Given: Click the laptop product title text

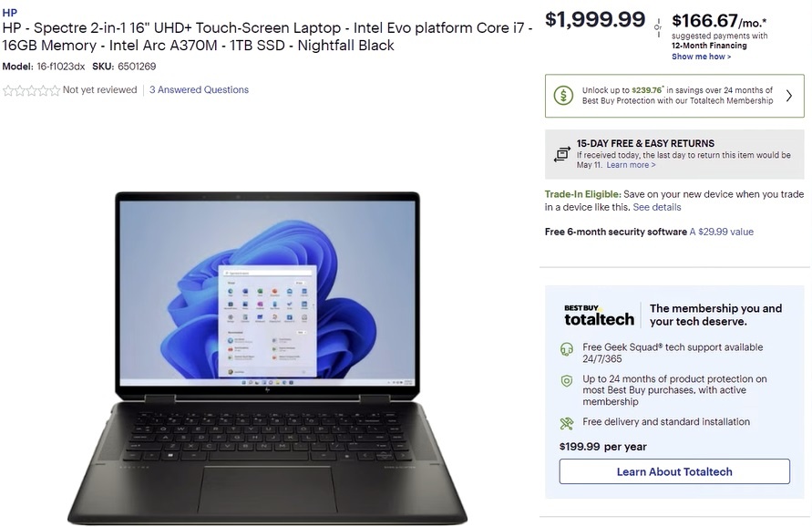Looking at the screenshot, I should [267, 36].
